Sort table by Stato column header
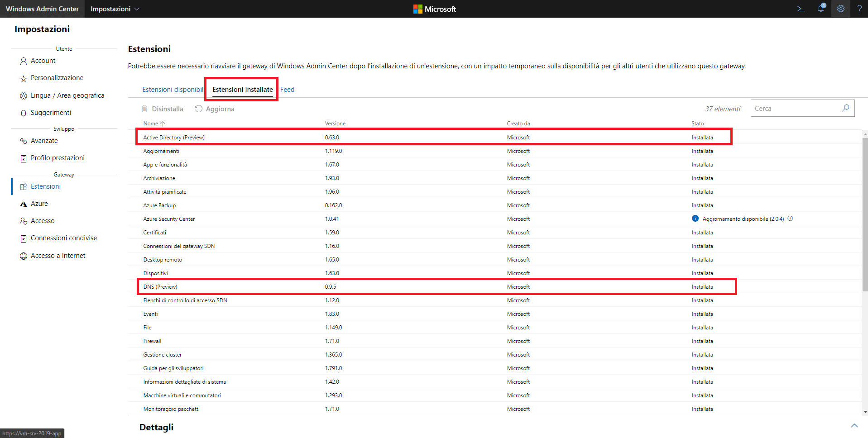 698,124
